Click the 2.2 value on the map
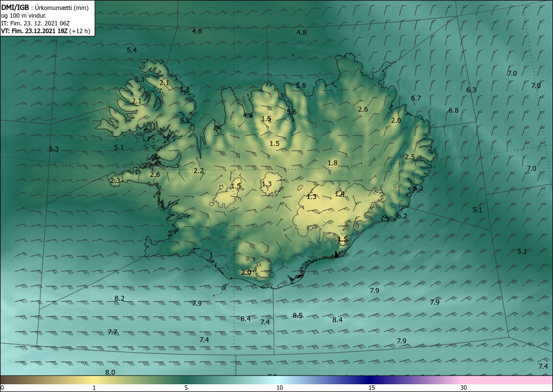Screen dimensions: 553x392 (199, 171)
